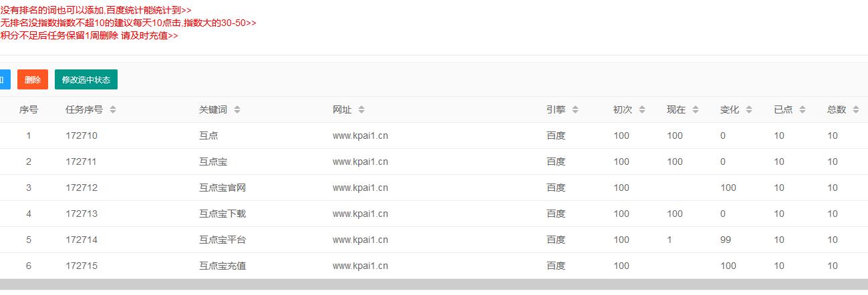Sort table by 关键词 column

tap(237, 109)
